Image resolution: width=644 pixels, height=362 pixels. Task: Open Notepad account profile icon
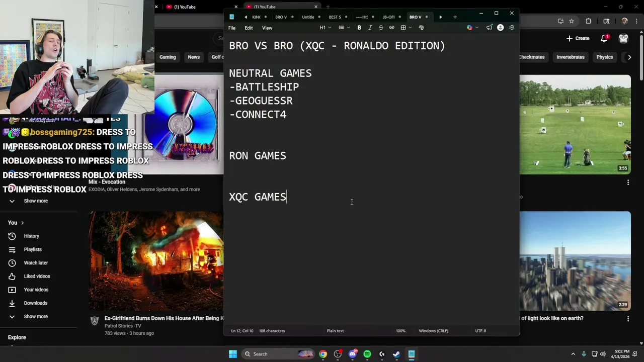[500, 28]
